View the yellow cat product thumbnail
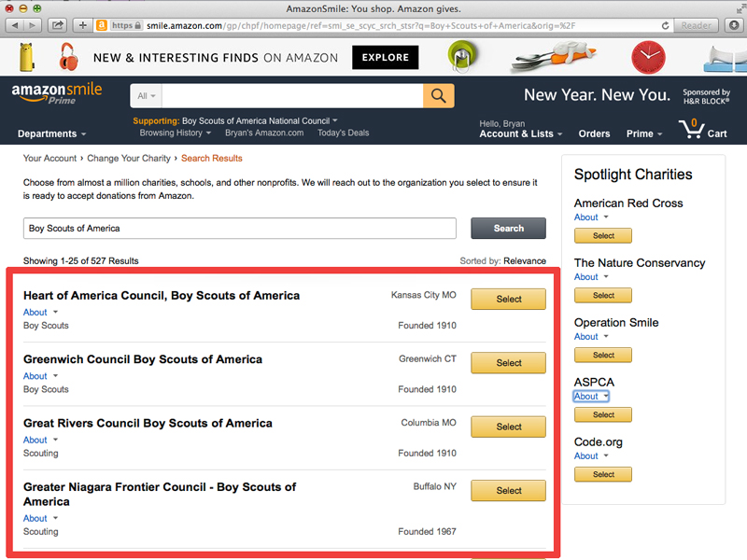This screenshot has height=560, width=747. pyautogui.click(x=27, y=57)
